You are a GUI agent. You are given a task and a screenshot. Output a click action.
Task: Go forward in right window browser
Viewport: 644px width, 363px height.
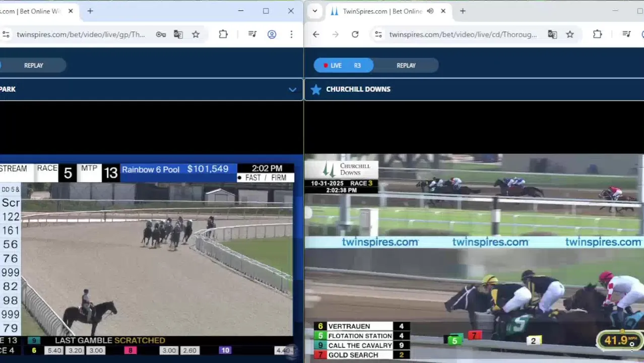[336, 34]
